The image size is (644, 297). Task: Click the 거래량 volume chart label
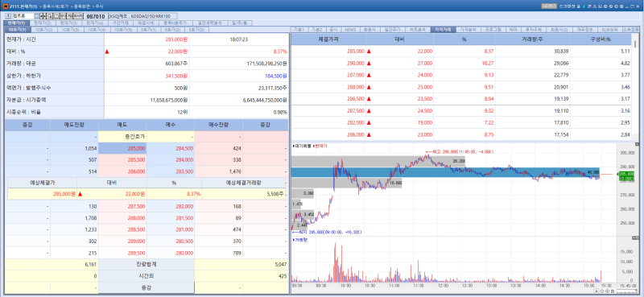[300, 240]
